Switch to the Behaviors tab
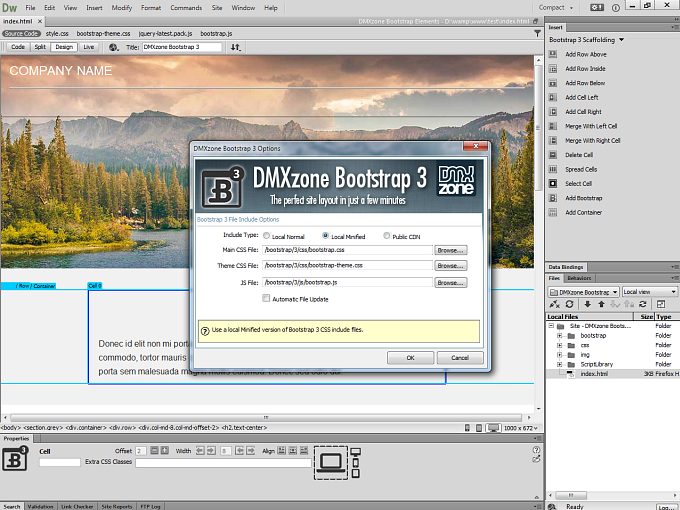The image size is (680, 510). point(579,278)
